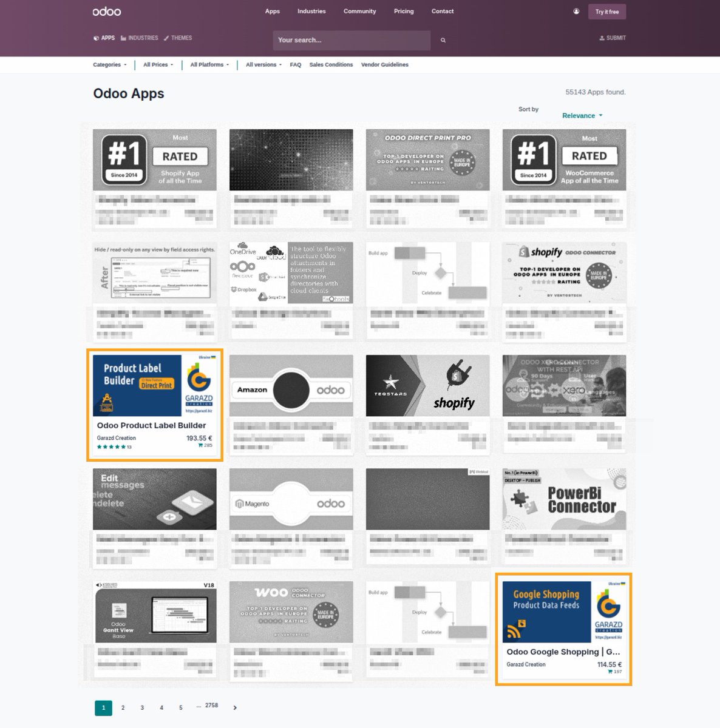Click the Amazon Odoo connector thumbnail
The height and width of the screenshot is (728, 720).
click(x=291, y=386)
